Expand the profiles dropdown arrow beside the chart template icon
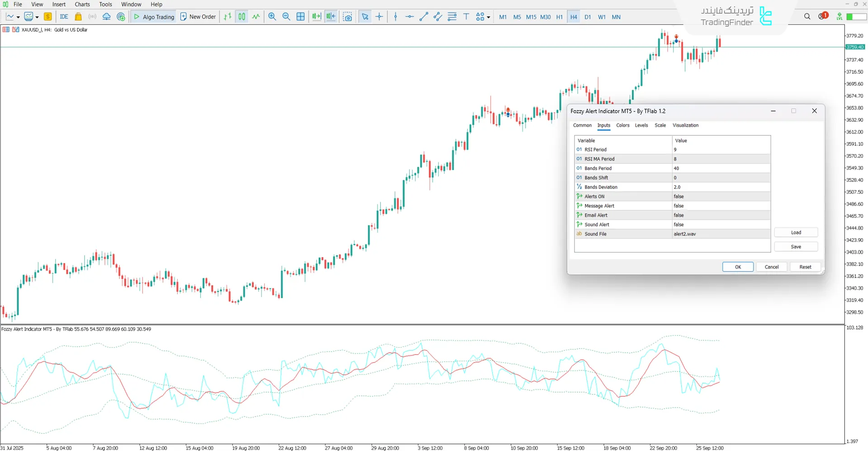This screenshot has width=868, height=451. coord(37,17)
